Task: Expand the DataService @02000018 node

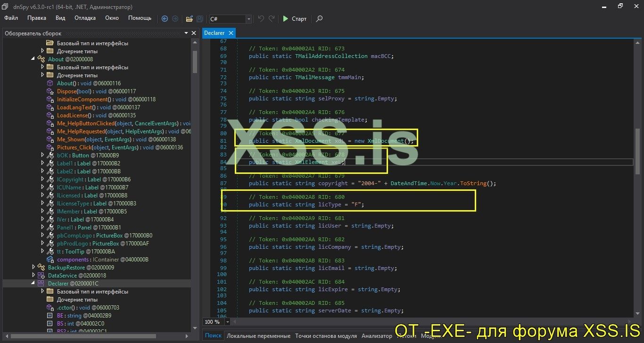Action: coord(33,275)
